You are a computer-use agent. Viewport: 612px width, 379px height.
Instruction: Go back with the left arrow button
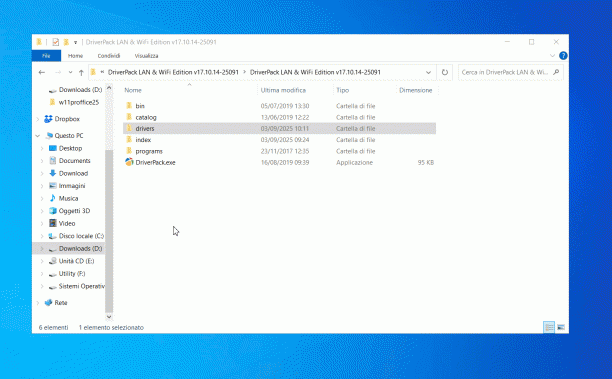42,72
